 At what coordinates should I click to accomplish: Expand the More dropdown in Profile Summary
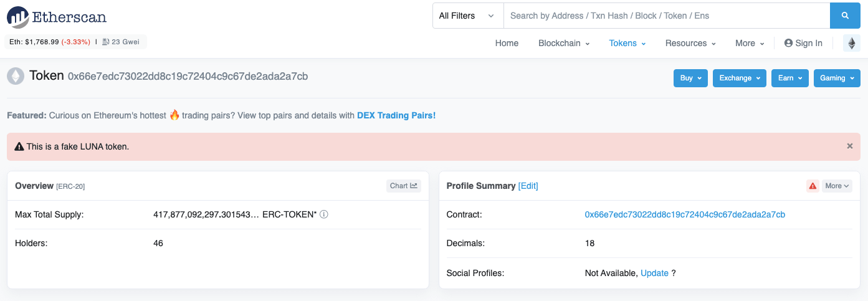tap(837, 186)
